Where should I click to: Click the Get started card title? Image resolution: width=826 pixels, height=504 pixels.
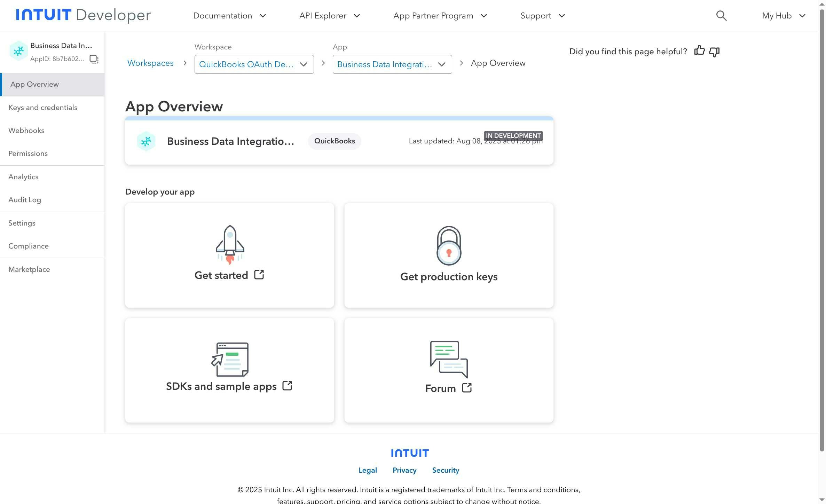point(221,275)
